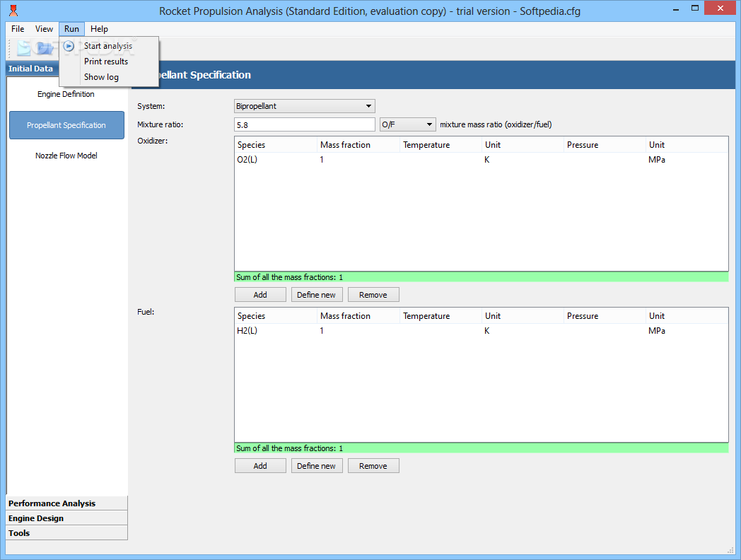The height and width of the screenshot is (560, 741).
Task: Click the New document toolbar icon
Action: [23, 48]
